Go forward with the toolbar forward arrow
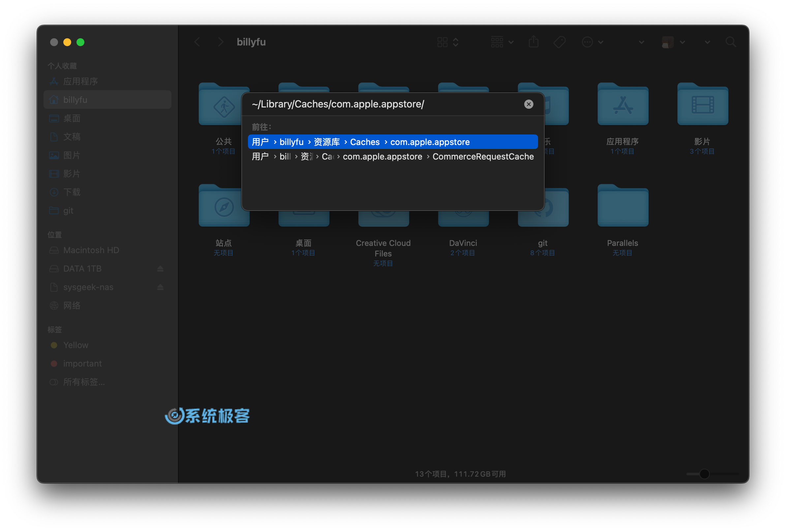The width and height of the screenshot is (786, 532). coord(221,42)
